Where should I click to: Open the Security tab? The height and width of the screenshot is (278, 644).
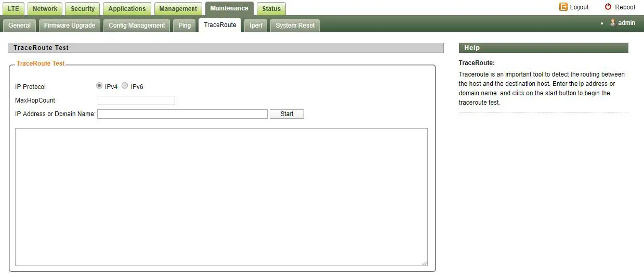83,8
